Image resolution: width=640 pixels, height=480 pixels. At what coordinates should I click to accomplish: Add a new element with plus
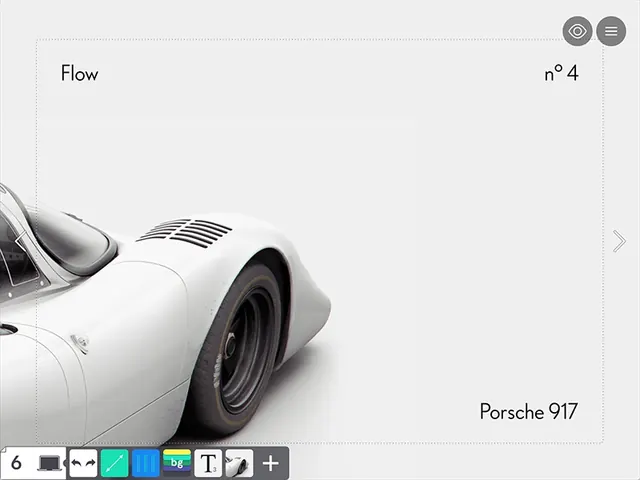(x=271, y=463)
